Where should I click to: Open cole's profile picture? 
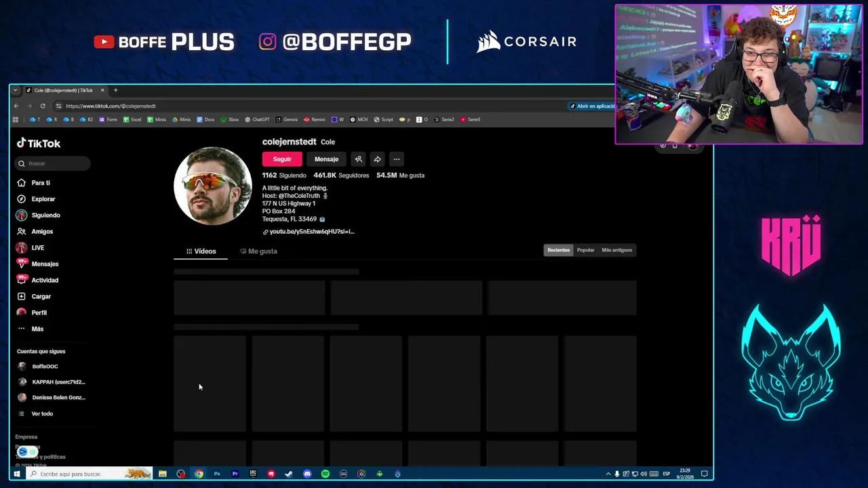coord(212,186)
